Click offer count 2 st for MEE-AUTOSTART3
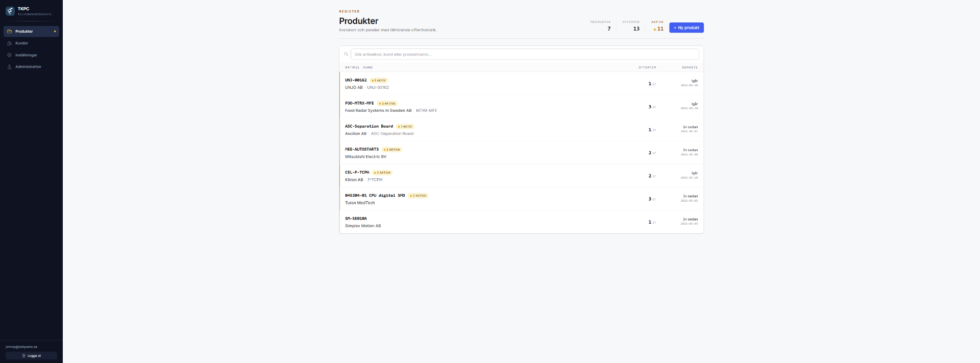Screen dimensions: 980x363 (652, 153)
